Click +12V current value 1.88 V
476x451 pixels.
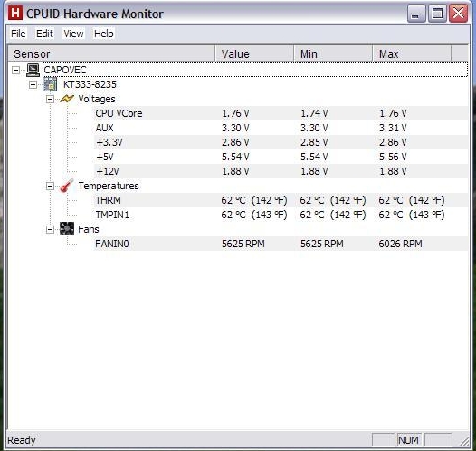pos(235,171)
